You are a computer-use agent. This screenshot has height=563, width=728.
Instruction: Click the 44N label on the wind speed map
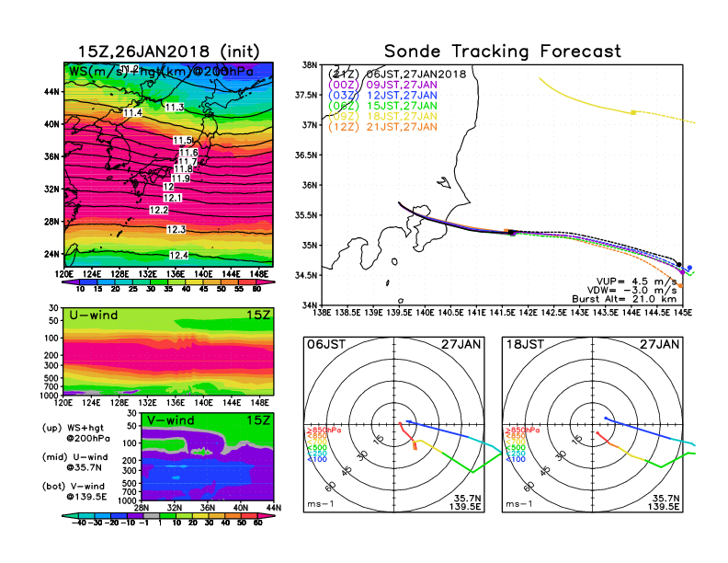(x=52, y=91)
